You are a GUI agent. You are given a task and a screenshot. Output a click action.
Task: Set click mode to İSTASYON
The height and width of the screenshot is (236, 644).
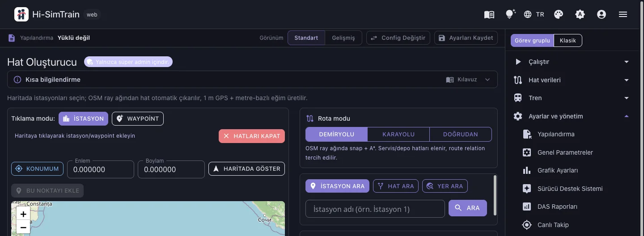click(x=83, y=118)
